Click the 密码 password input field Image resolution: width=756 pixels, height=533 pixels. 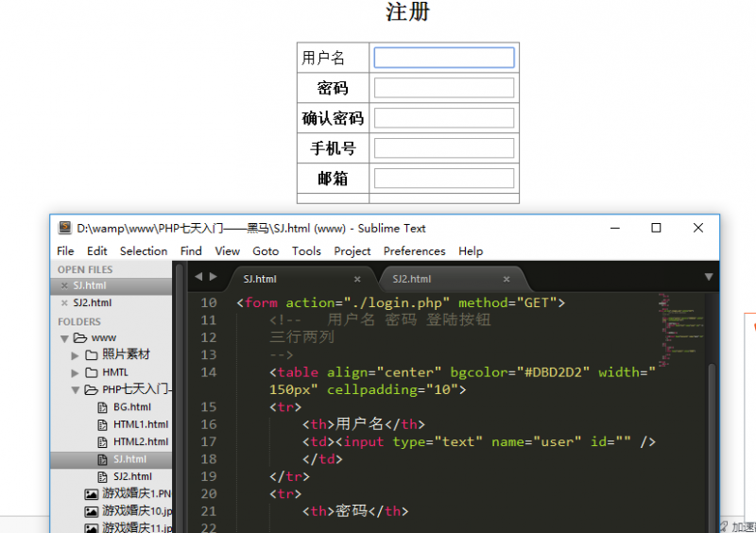tap(444, 88)
